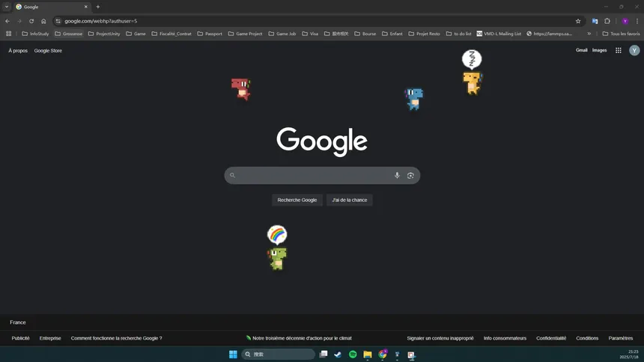The image size is (644, 362).
Task: Open the Visa bookmark folder
Action: point(310,34)
